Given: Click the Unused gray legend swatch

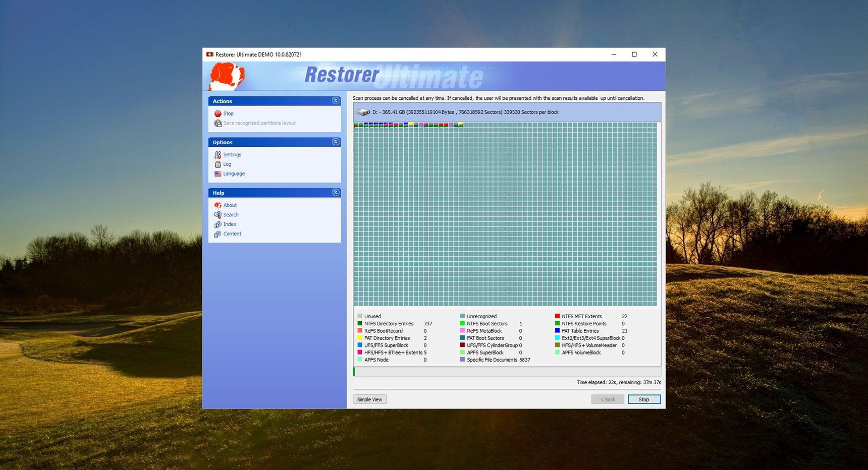Looking at the screenshot, I should (360, 317).
